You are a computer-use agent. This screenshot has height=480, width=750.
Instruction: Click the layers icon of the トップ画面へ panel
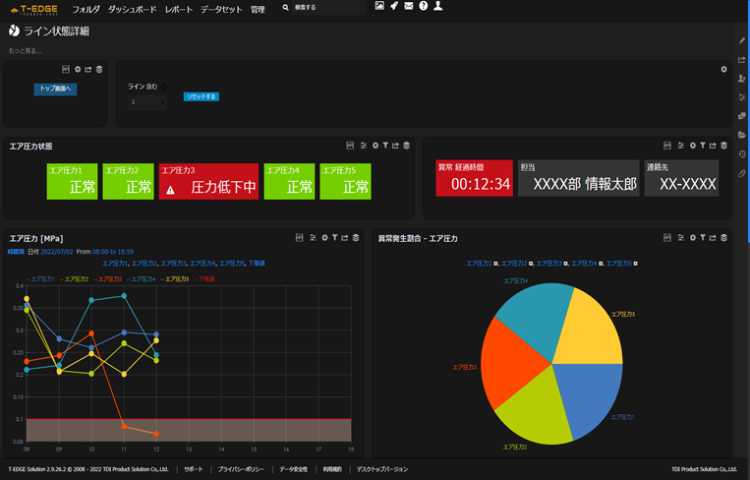99,69
